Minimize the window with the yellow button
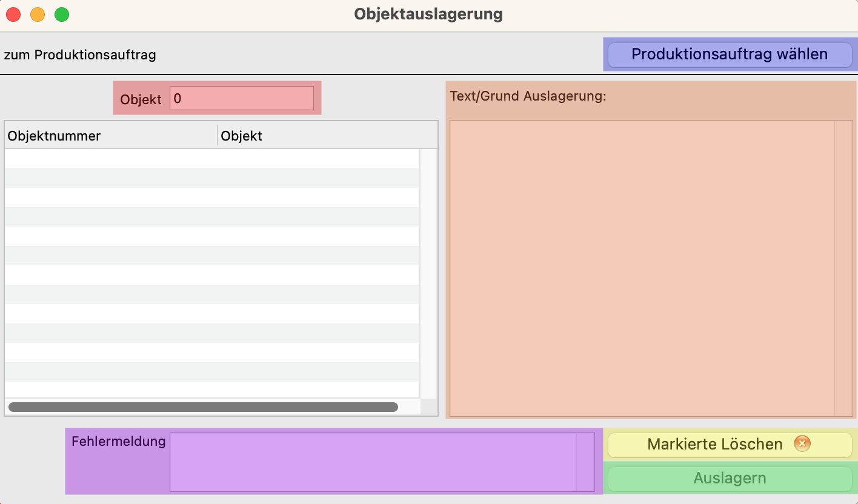The height and width of the screenshot is (504, 858). pos(38,15)
